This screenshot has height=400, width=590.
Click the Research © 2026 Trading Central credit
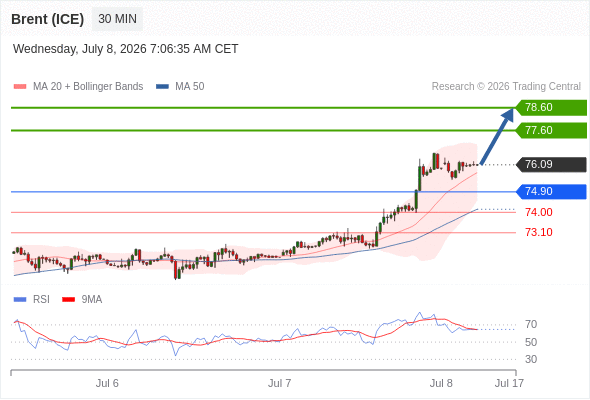tap(506, 87)
